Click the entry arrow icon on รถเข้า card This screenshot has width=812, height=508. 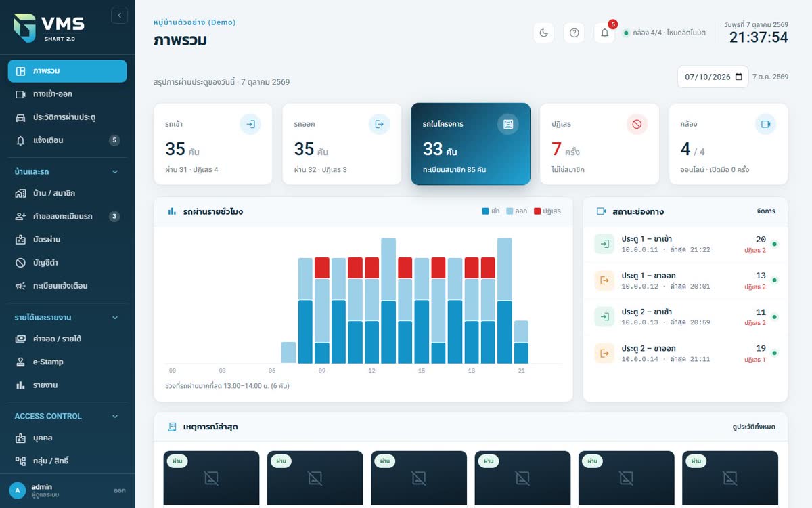click(250, 124)
